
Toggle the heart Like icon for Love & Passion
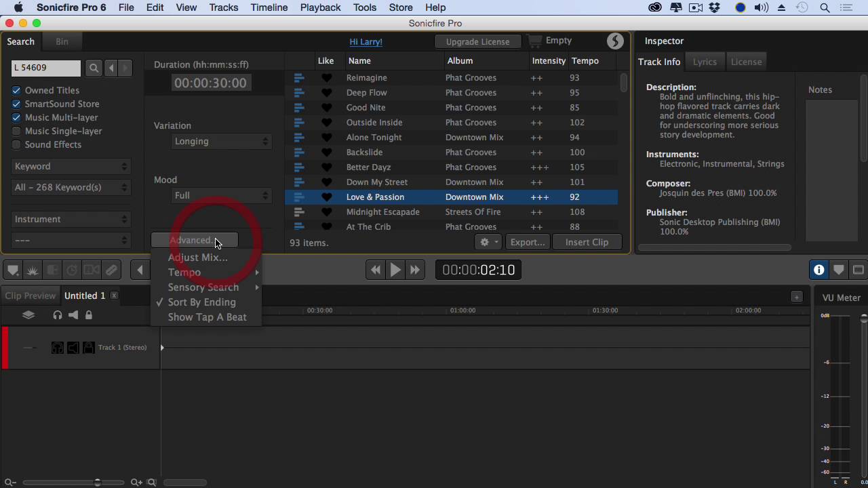tap(327, 197)
